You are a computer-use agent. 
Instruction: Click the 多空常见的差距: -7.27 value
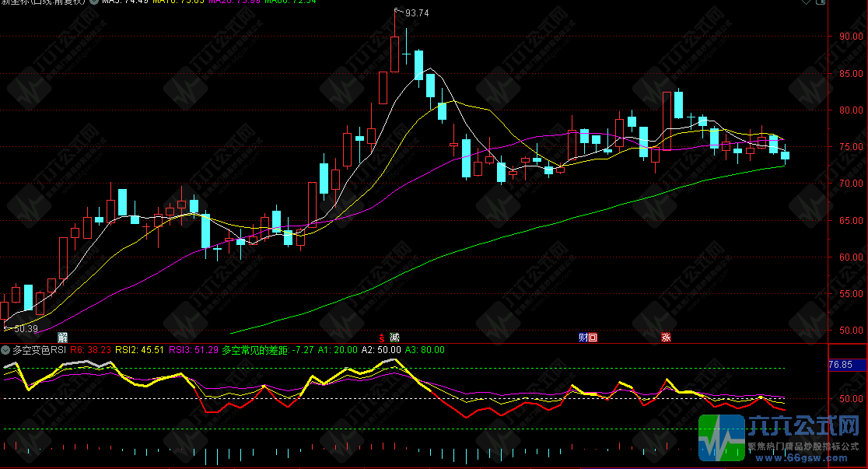pyautogui.click(x=268, y=350)
